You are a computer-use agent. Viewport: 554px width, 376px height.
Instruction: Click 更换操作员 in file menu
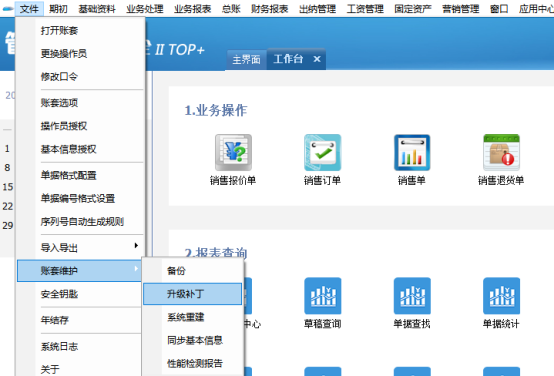64,53
